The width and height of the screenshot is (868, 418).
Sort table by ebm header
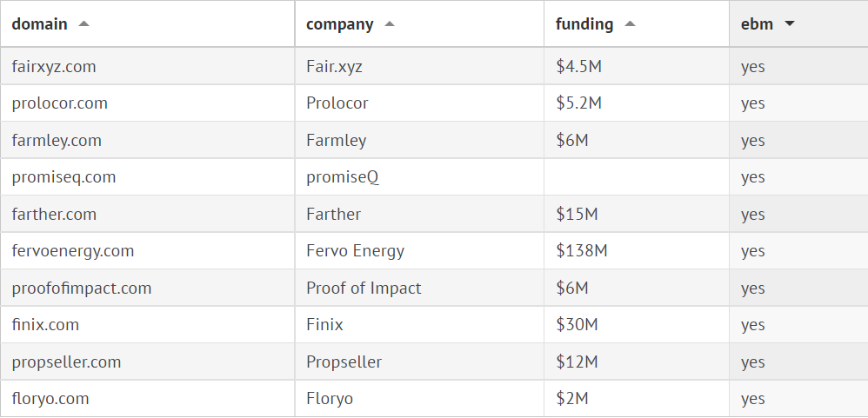click(756, 24)
